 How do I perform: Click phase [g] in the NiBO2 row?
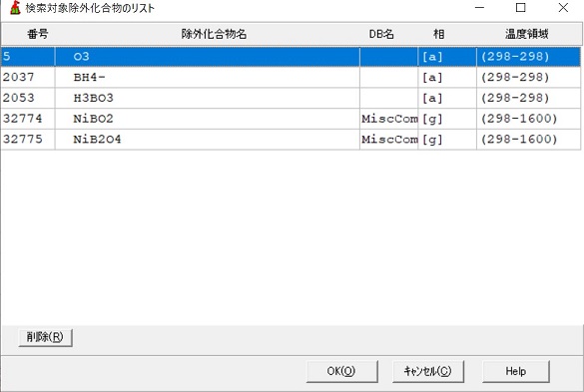point(447,119)
